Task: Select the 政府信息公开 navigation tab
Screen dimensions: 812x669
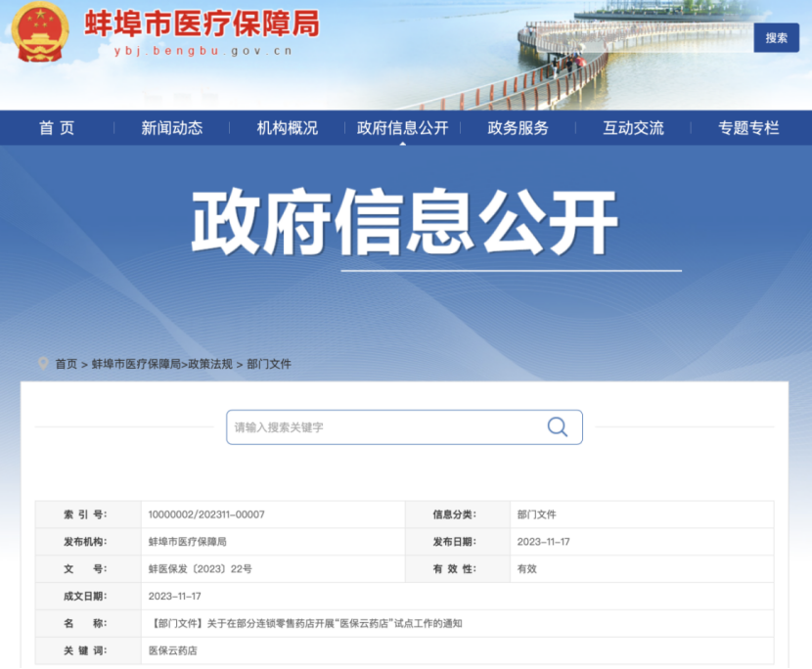Action: point(401,128)
